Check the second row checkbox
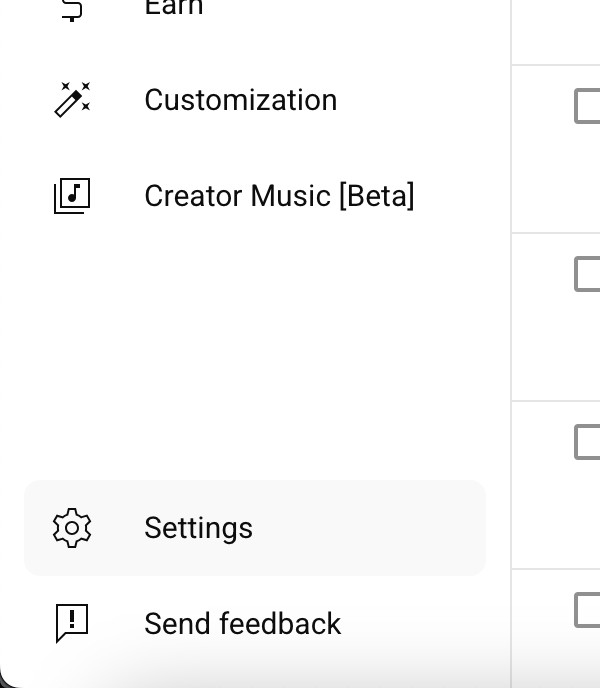 [588, 274]
